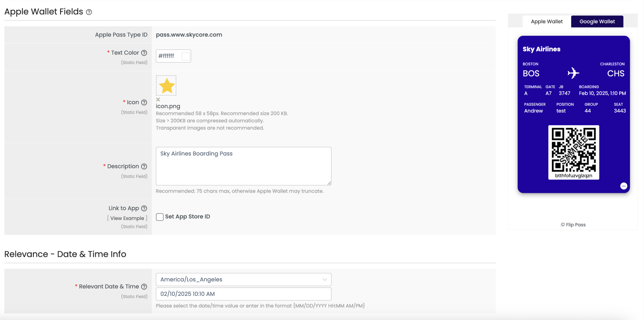Click help icon beside Apple Wallet Fields heading
This screenshot has width=644, height=320.
89,12
